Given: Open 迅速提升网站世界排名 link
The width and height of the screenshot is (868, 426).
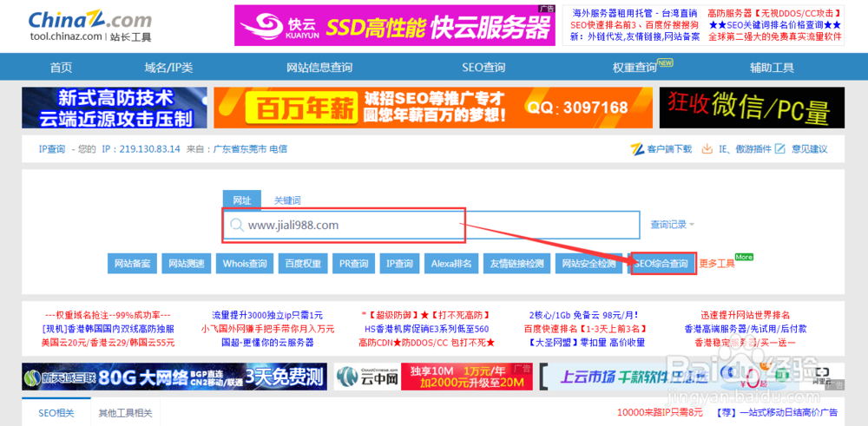Looking at the screenshot, I should pos(745,315).
